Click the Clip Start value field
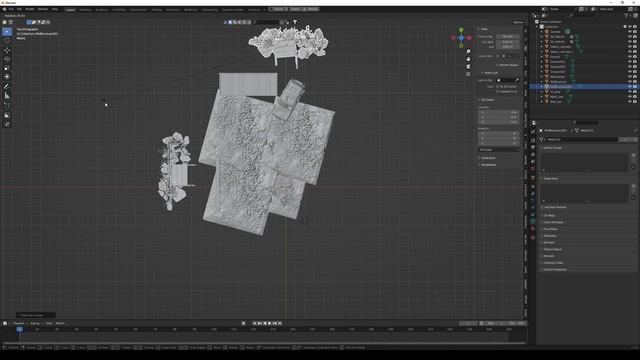The image size is (640, 360). pos(507,42)
